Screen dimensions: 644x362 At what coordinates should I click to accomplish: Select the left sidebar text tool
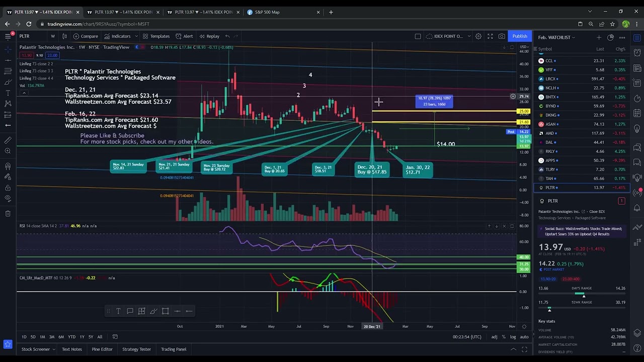[x=8, y=93]
